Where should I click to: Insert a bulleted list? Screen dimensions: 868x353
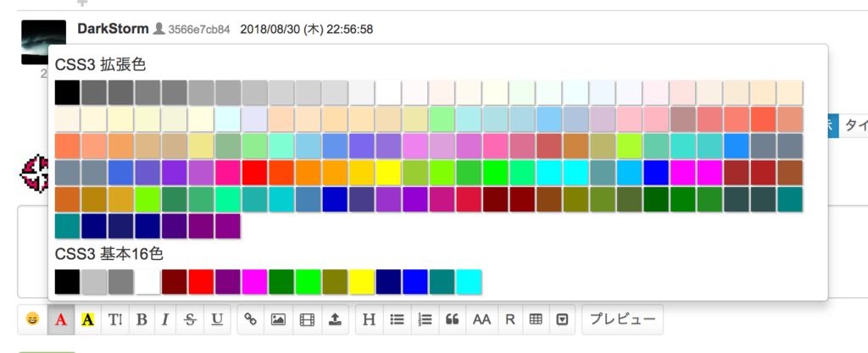pyautogui.click(x=396, y=320)
